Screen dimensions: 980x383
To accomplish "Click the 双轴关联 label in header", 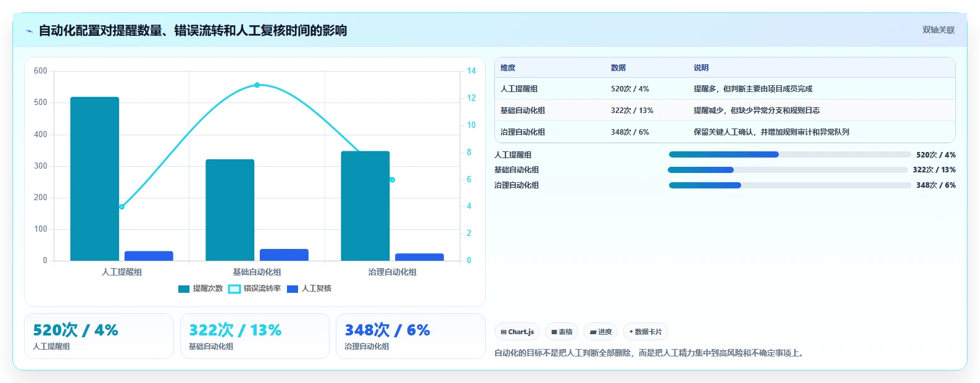I will tap(938, 30).
